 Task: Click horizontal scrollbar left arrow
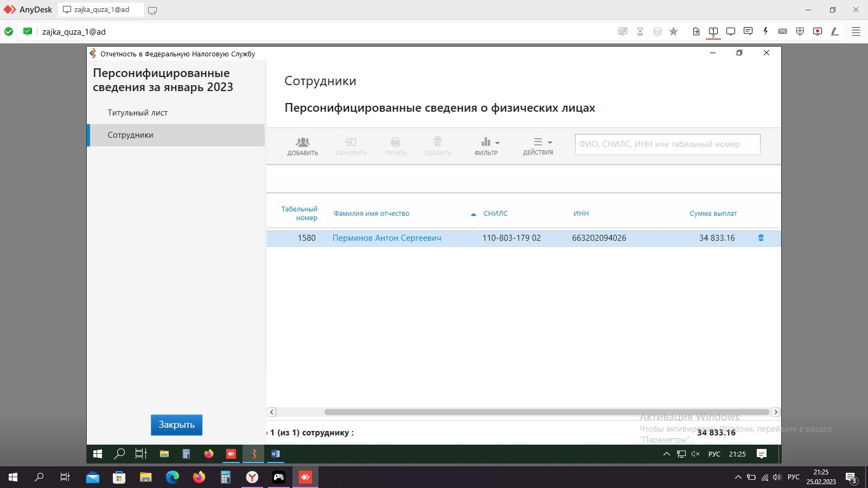(x=272, y=412)
